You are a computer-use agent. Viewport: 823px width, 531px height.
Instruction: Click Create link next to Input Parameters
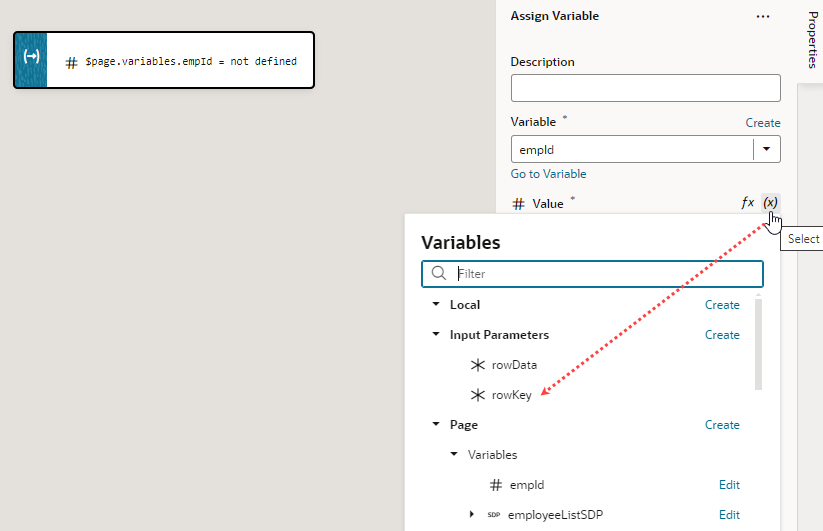tap(722, 335)
